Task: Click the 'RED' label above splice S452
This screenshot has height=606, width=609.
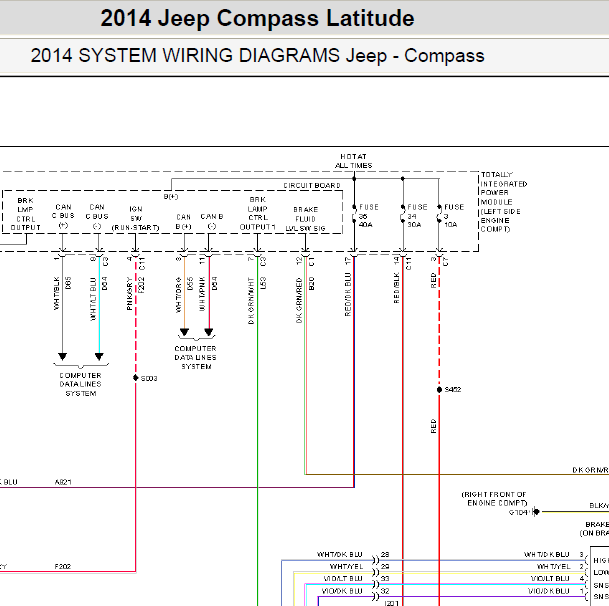Action: [x=433, y=280]
